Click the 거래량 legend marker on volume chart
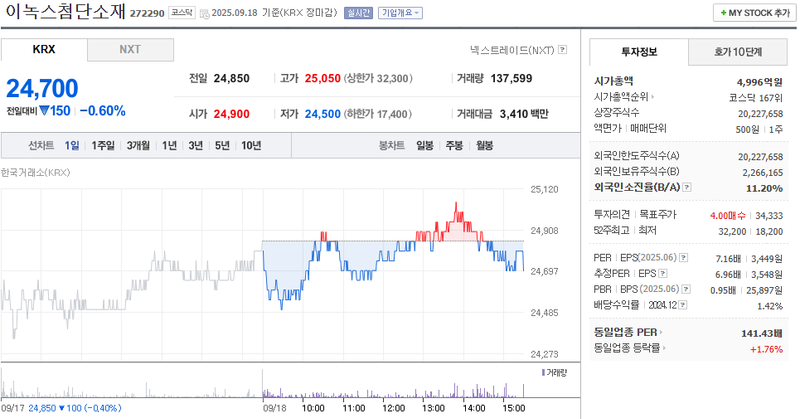 tap(543, 373)
